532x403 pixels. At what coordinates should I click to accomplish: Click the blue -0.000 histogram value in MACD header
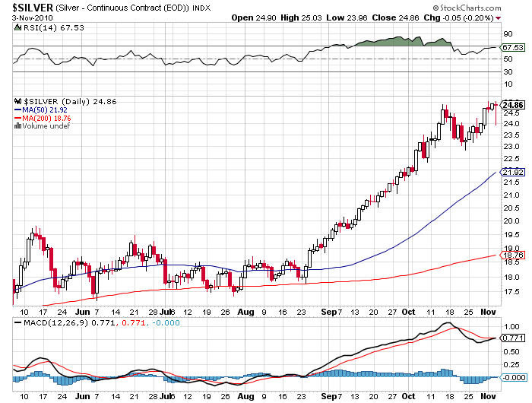pyautogui.click(x=166, y=322)
